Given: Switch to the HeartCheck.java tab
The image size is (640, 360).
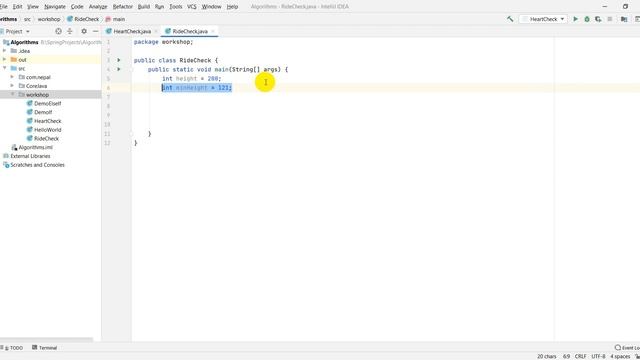Looking at the screenshot, I should (x=132, y=31).
